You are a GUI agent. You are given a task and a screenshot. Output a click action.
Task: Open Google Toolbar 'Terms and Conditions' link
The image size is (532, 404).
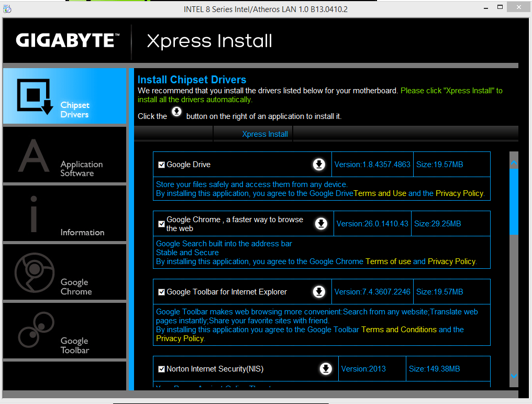(399, 329)
